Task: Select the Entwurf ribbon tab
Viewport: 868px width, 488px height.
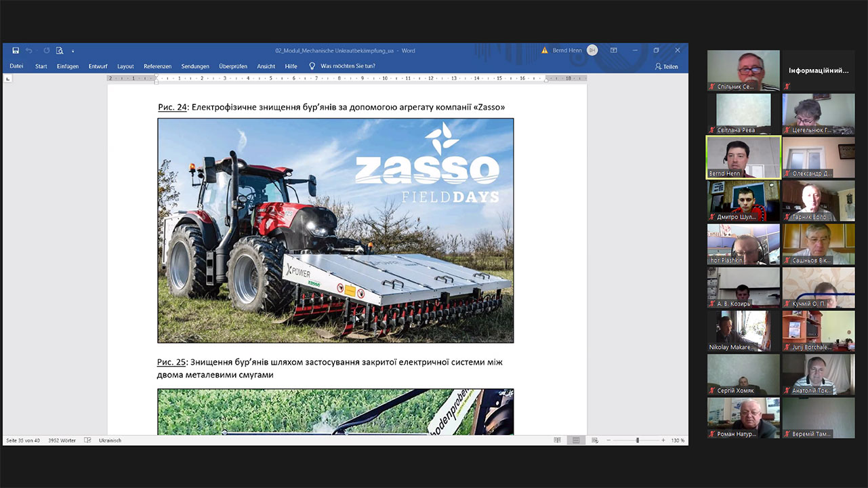Action: click(x=98, y=66)
